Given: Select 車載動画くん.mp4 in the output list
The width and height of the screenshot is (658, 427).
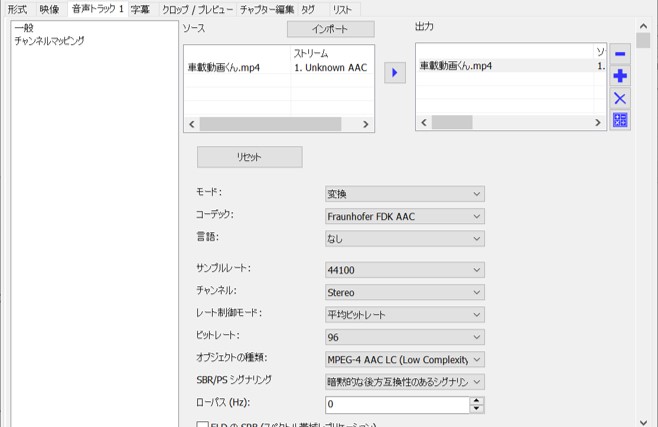Looking at the screenshot, I should pyautogui.click(x=456, y=66).
